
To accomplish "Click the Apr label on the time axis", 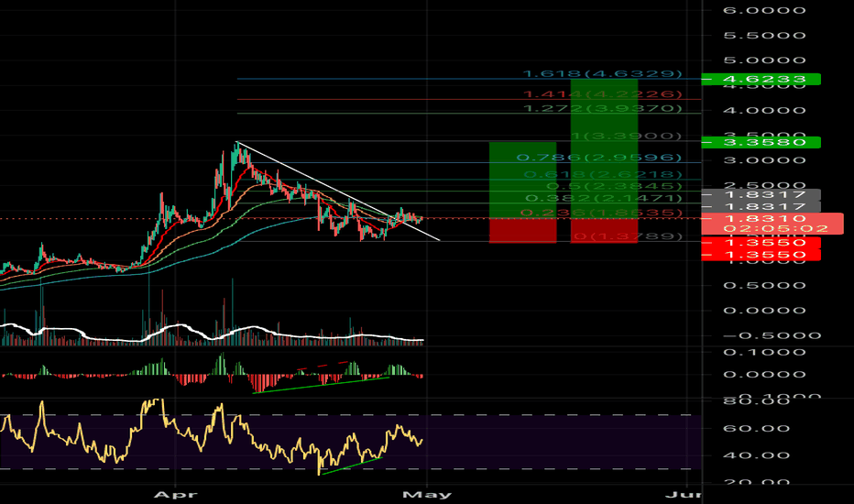I will tap(175, 495).
